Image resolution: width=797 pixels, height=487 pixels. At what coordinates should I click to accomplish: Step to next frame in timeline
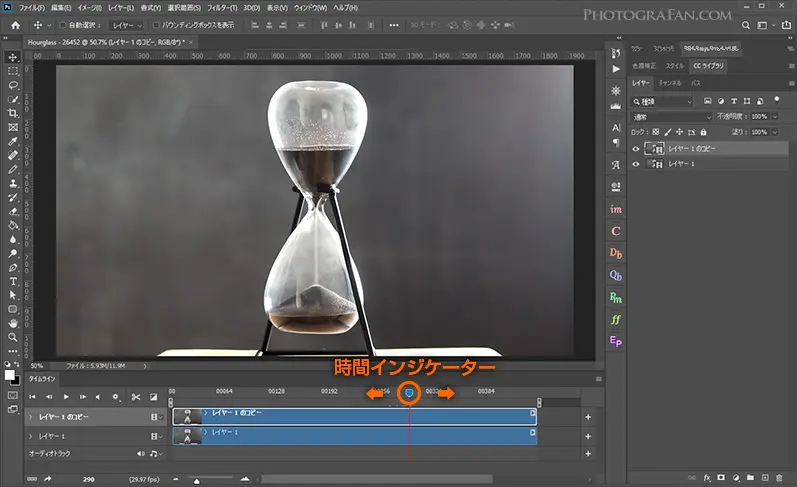click(82, 397)
